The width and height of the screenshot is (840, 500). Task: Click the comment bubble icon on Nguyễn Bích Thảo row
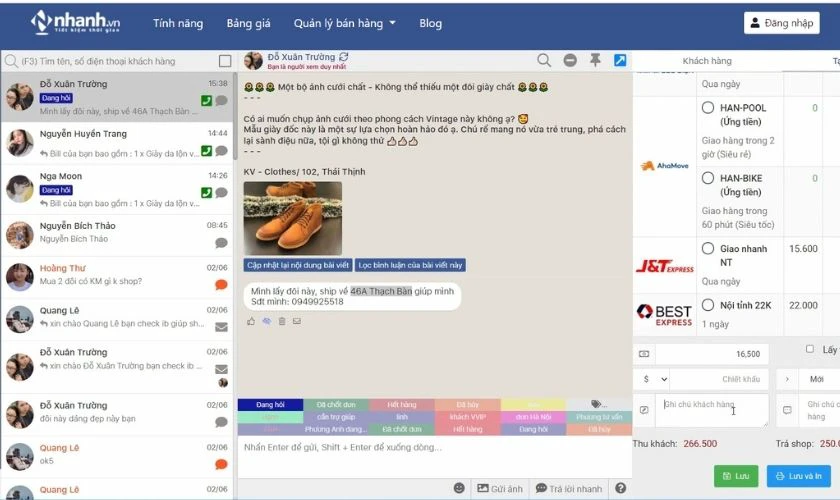click(x=221, y=243)
